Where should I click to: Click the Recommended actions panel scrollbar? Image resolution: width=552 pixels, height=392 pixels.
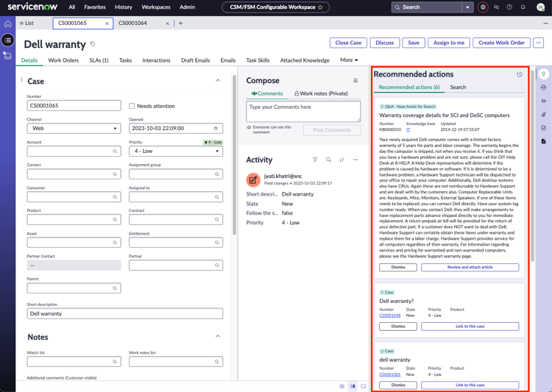pyautogui.click(x=533, y=165)
